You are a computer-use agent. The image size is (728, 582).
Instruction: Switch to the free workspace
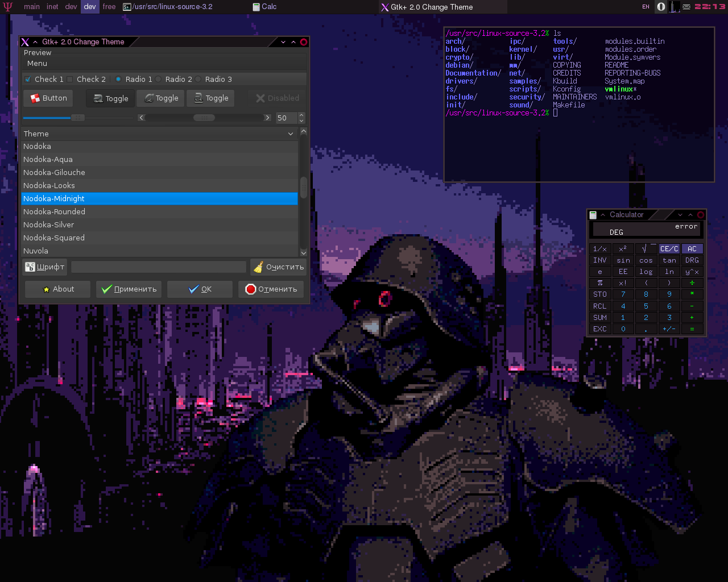(109, 7)
